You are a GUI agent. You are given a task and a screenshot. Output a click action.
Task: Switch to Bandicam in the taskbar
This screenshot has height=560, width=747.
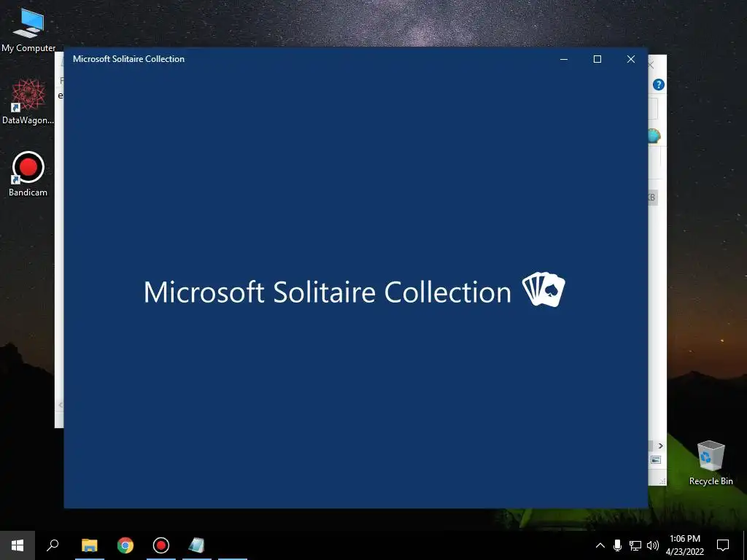pyautogui.click(x=161, y=545)
